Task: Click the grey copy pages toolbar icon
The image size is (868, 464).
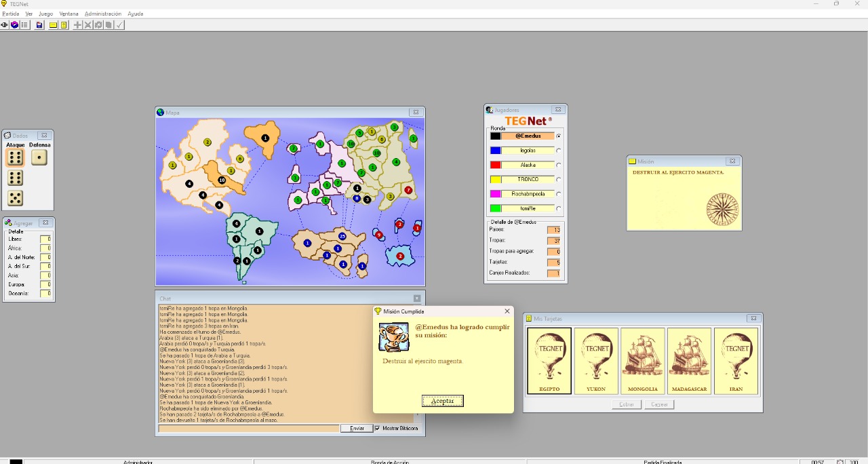Action: [x=108, y=25]
